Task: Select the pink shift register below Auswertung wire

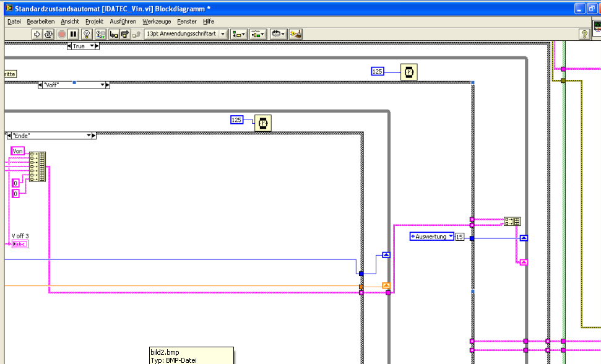Action: coord(524,262)
